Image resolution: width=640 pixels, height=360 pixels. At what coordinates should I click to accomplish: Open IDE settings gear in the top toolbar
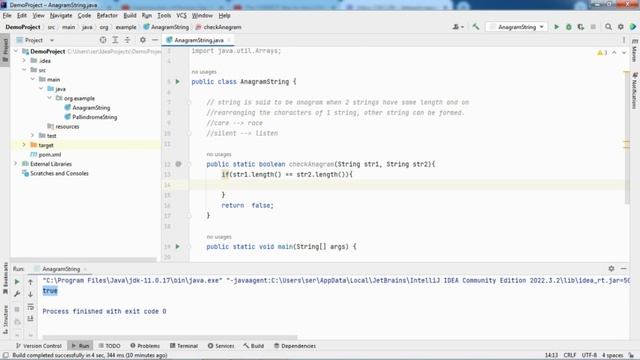620,27
